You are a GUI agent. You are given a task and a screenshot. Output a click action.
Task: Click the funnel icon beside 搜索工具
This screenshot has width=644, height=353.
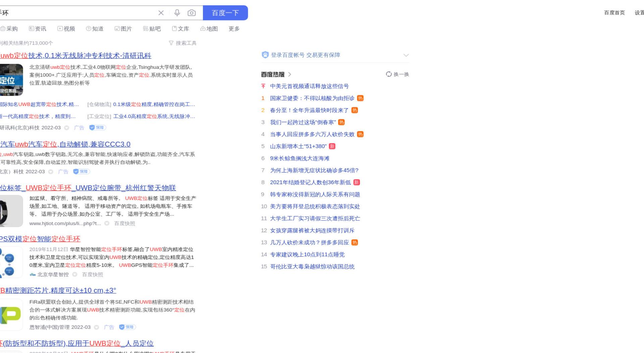click(x=171, y=43)
